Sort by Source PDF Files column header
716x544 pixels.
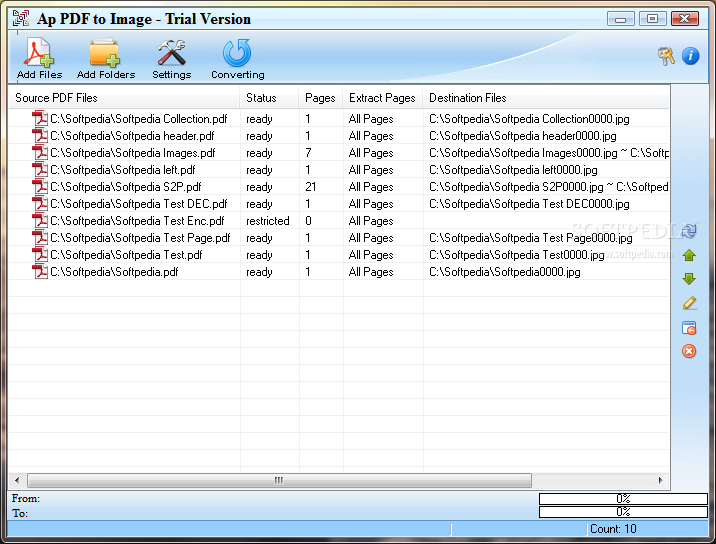(124, 98)
